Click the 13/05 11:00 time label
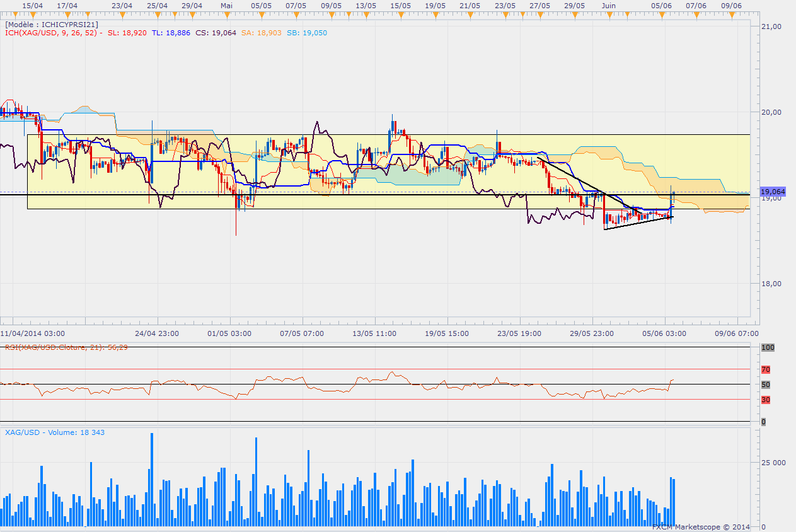 coord(374,333)
